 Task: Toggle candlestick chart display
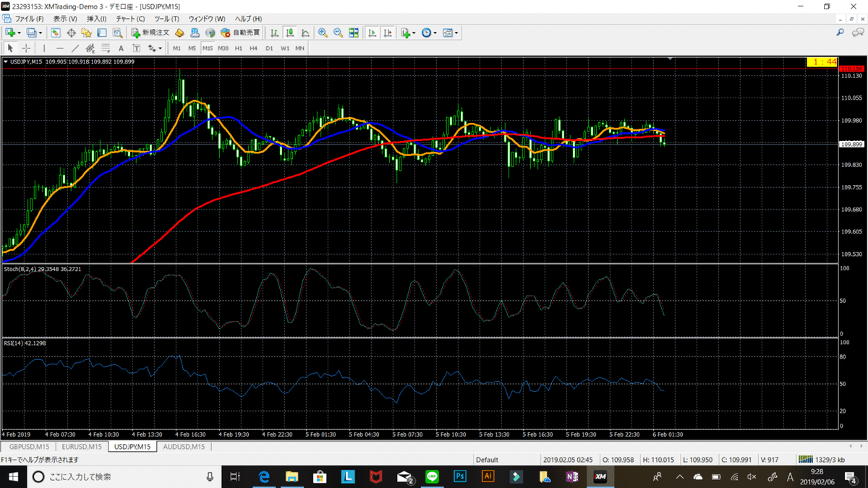point(289,33)
